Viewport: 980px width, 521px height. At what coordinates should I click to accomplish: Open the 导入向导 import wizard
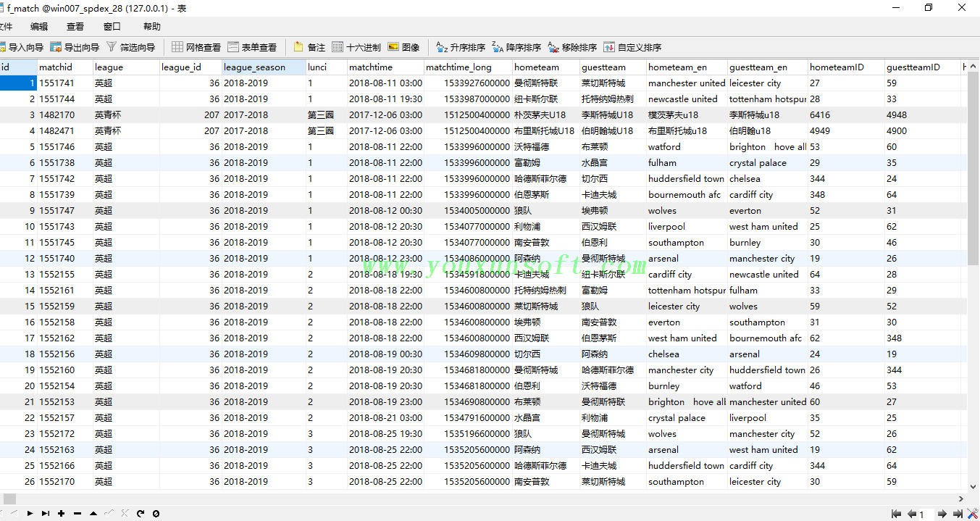point(21,47)
